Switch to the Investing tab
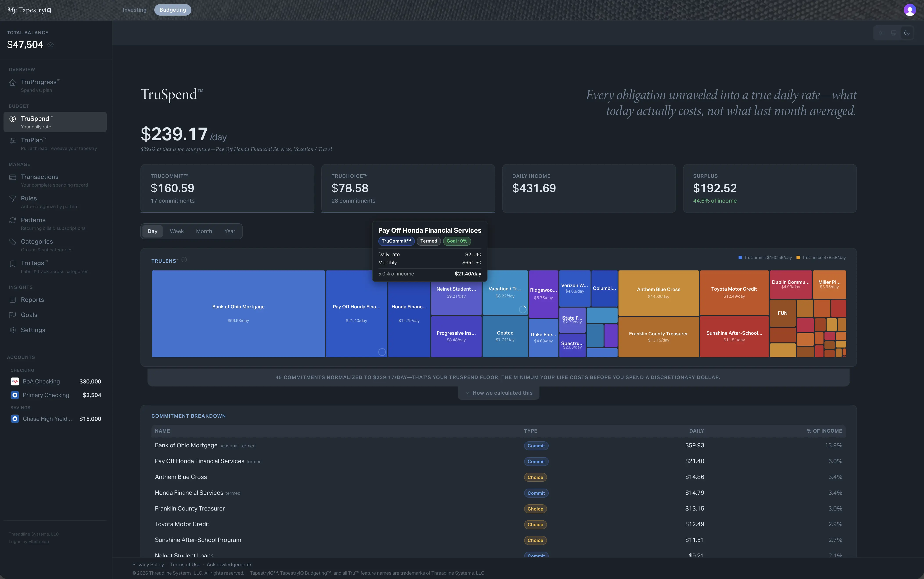924x579 pixels. 134,10
